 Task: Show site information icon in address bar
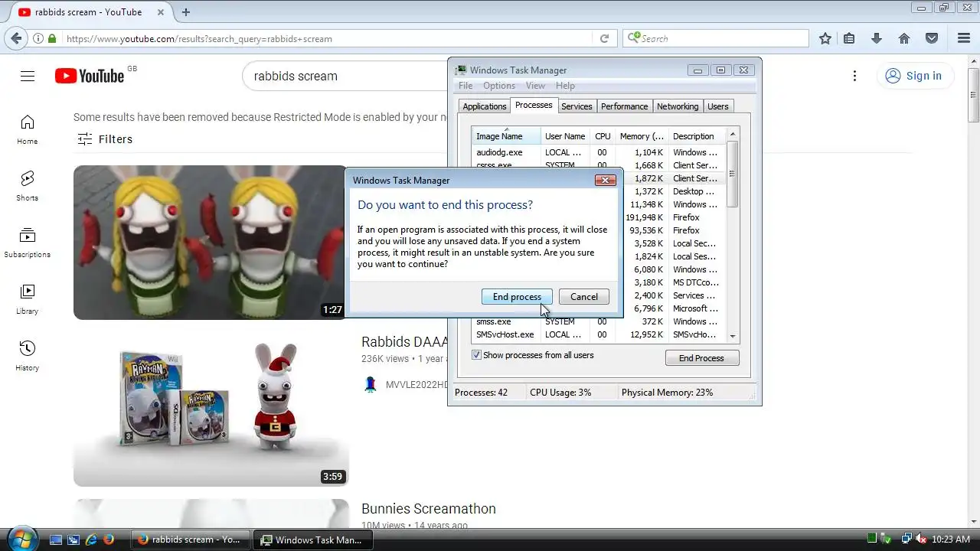tap(38, 38)
